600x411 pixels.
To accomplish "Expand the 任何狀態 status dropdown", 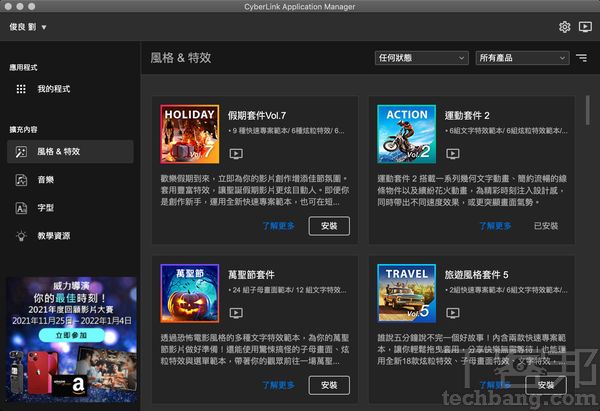I will pos(421,58).
